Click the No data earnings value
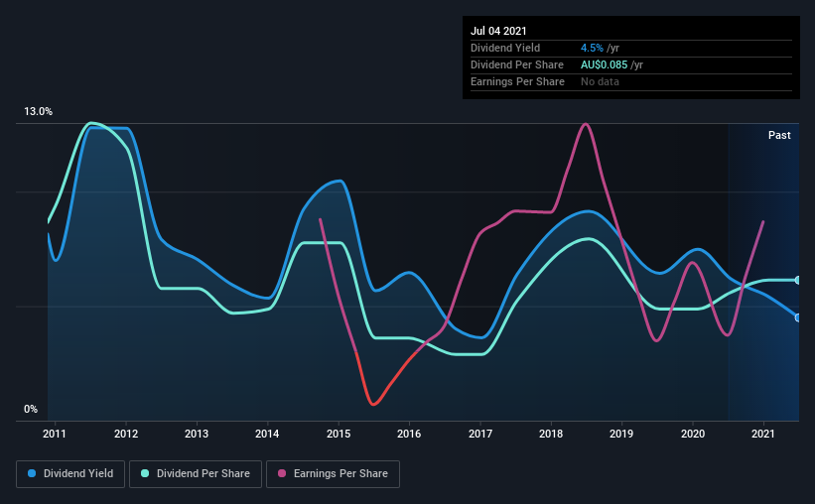 pyautogui.click(x=600, y=81)
